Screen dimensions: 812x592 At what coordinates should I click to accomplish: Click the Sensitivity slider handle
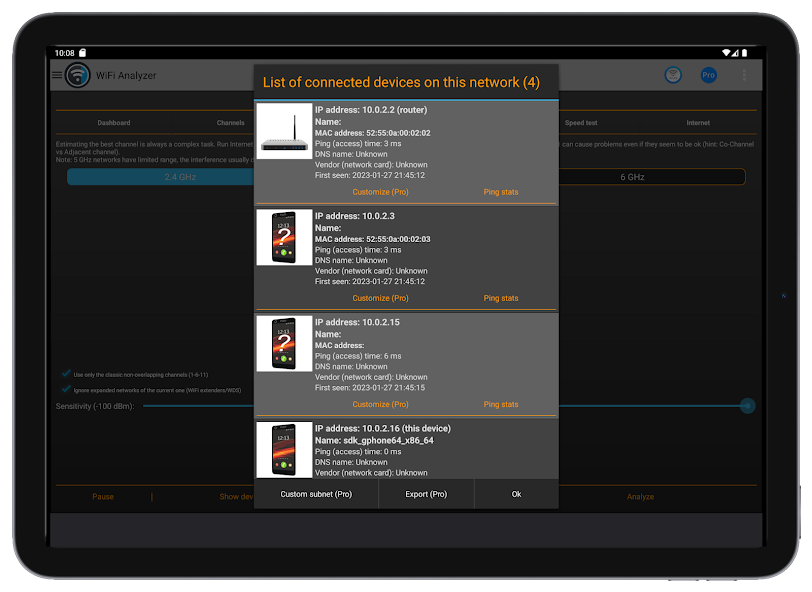coord(747,406)
